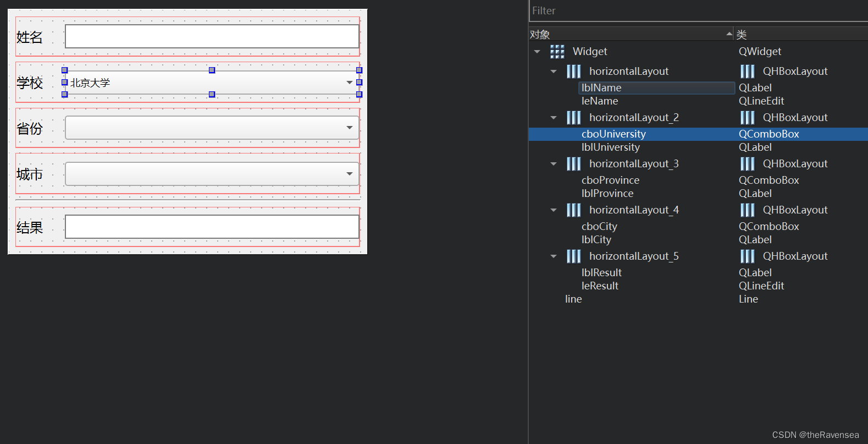Select lblName in the object tree
Image resolution: width=868 pixels, height=444 pixels.
(x=601, y=88)
